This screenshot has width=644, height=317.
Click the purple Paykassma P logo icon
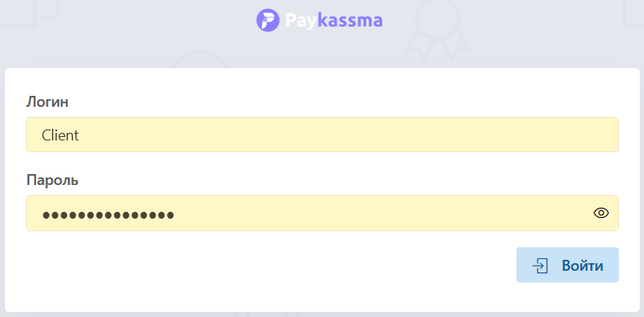pos(268,20)
